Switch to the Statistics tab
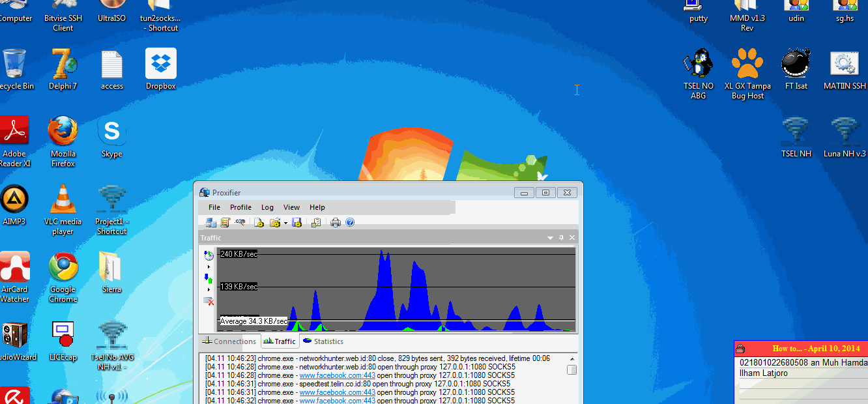The width and height of the screenshot is (868, 404). point(323,341)
